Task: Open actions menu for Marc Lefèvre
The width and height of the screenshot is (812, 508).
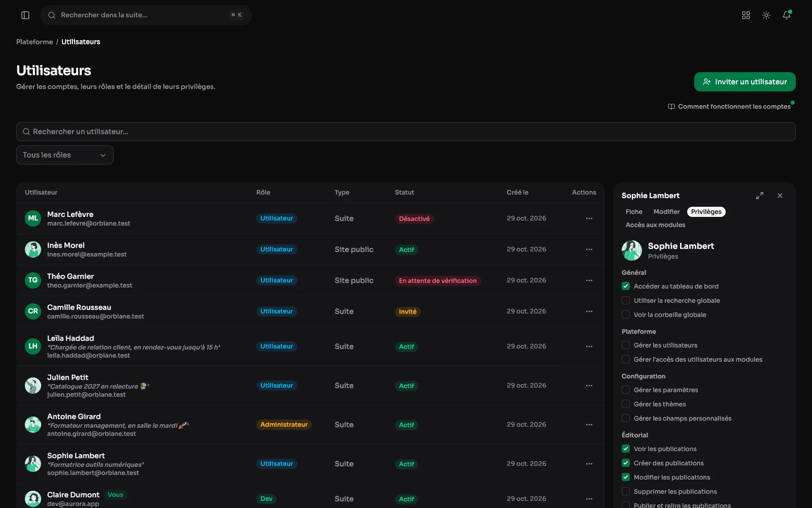Action: click(x=589, y=218)
